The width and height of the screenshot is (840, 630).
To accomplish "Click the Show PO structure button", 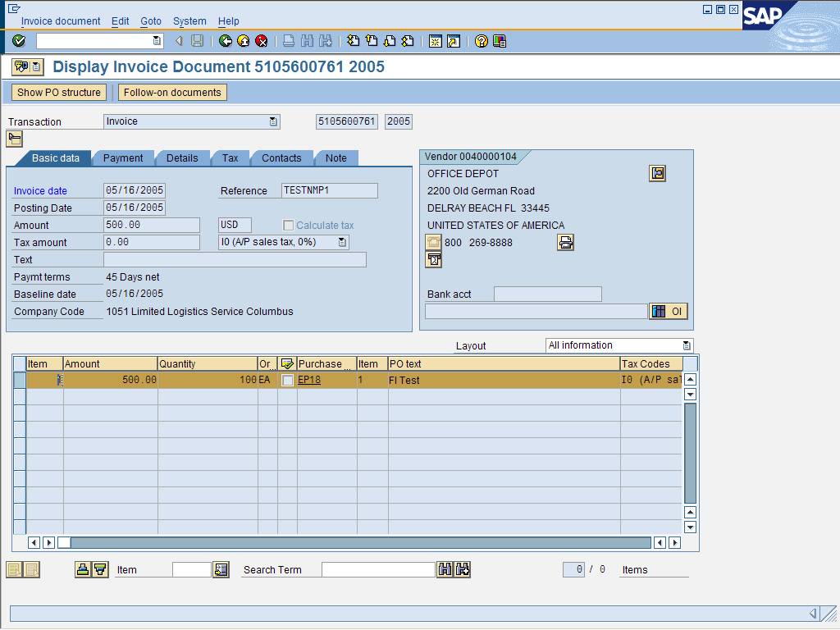I will tap(59, 92).
